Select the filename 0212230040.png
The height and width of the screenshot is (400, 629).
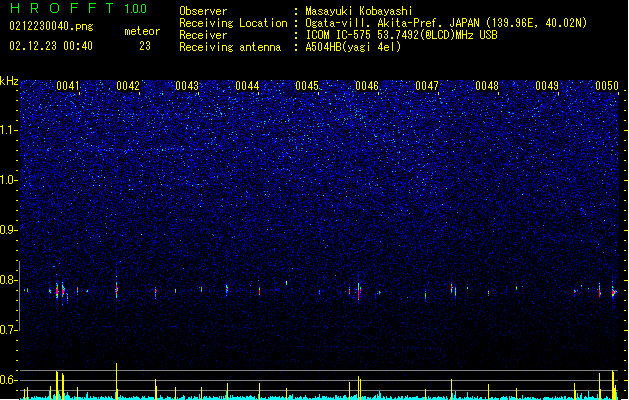pyautogui.click(x=51, y=26)
